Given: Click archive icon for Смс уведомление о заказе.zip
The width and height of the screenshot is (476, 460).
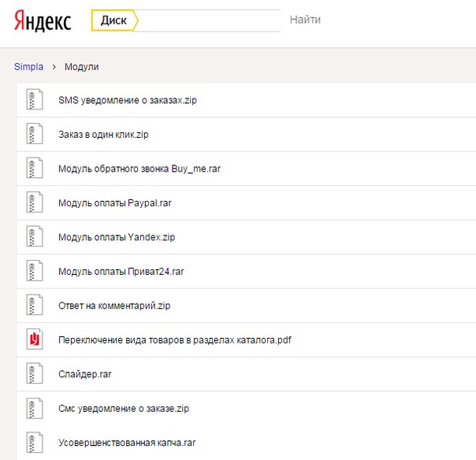Looking at the screenshot, I should tap(35, 408).
